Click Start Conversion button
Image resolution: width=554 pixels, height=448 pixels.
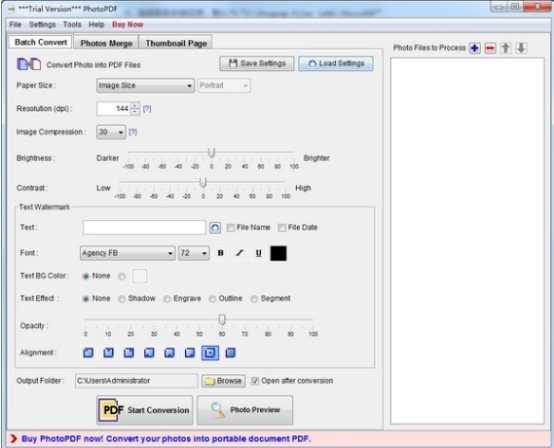[x=145, y=410]
